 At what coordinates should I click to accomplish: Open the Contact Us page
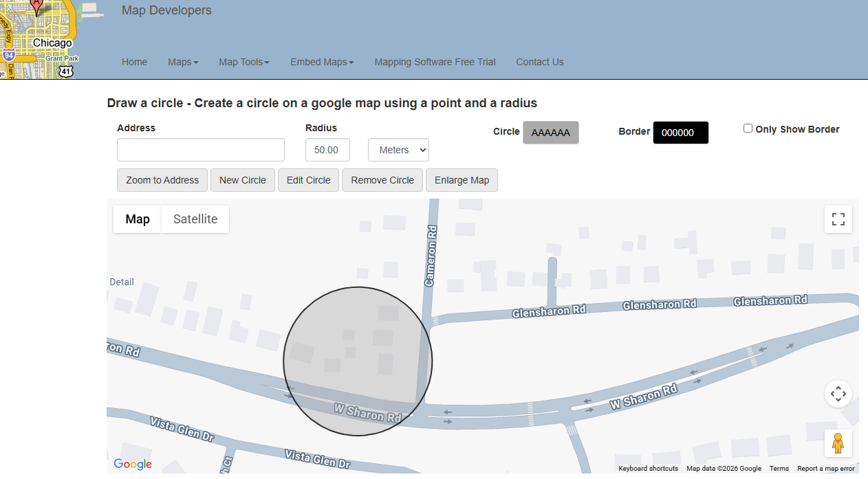(x=540, y=62)
